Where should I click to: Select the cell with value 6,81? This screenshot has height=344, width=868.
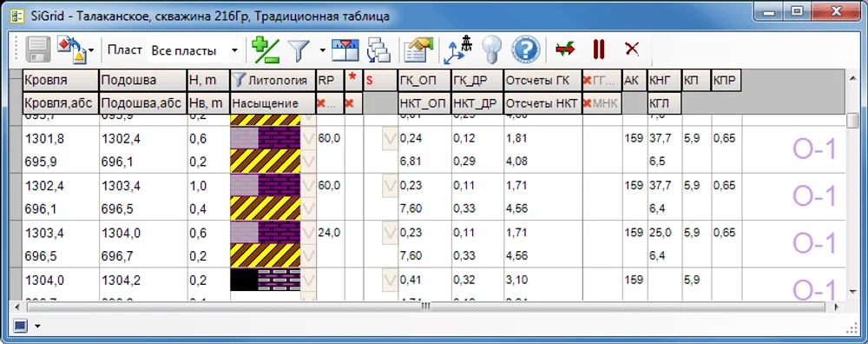click(x=424, y=162)
